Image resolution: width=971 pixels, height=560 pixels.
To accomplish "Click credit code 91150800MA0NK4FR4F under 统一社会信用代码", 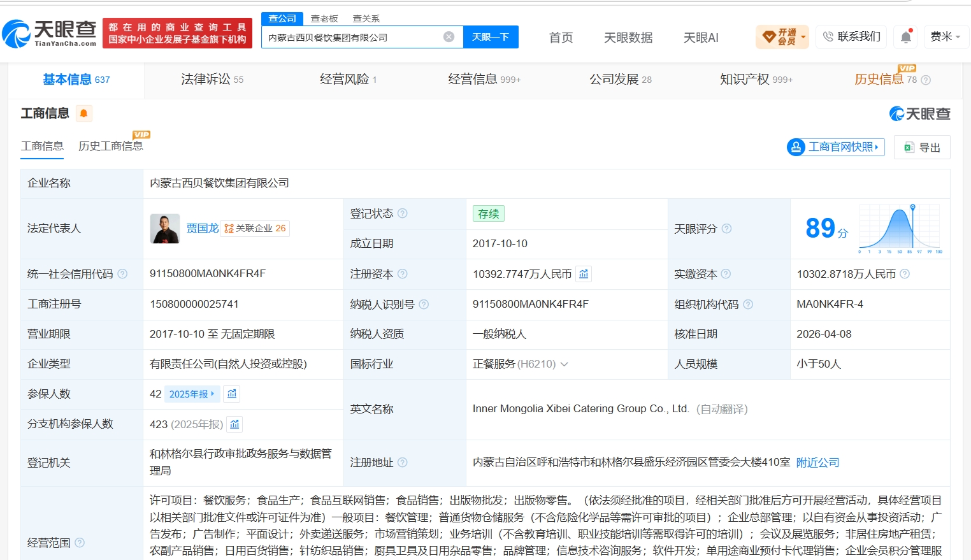I will [208, 274].
